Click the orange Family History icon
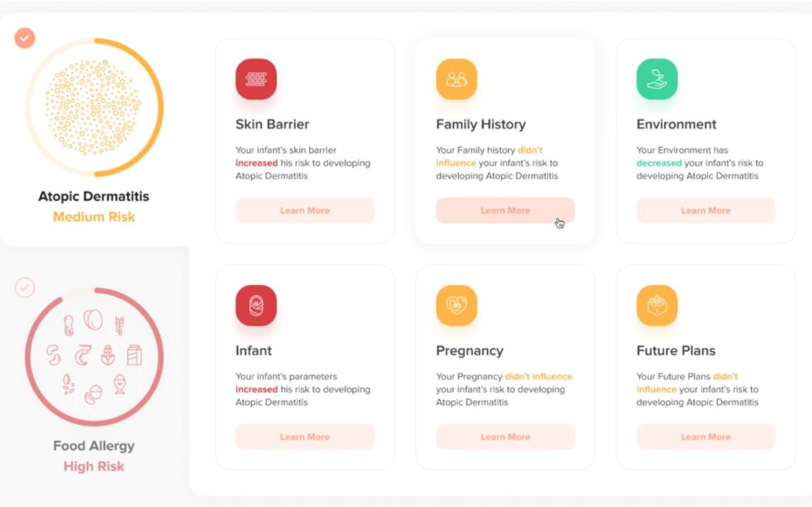The height and width of the screenshot is (507, 812). (x=456, y=80)
